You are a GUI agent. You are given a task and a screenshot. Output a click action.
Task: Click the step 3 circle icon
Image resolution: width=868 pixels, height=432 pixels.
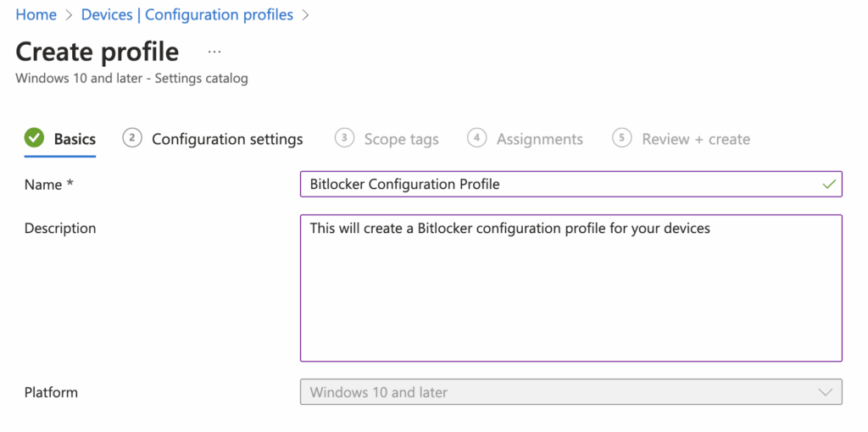(x=344, y=138)
